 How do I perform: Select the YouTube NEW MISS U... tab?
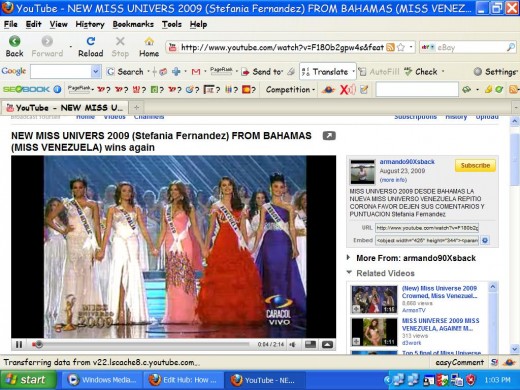[65, 107]
